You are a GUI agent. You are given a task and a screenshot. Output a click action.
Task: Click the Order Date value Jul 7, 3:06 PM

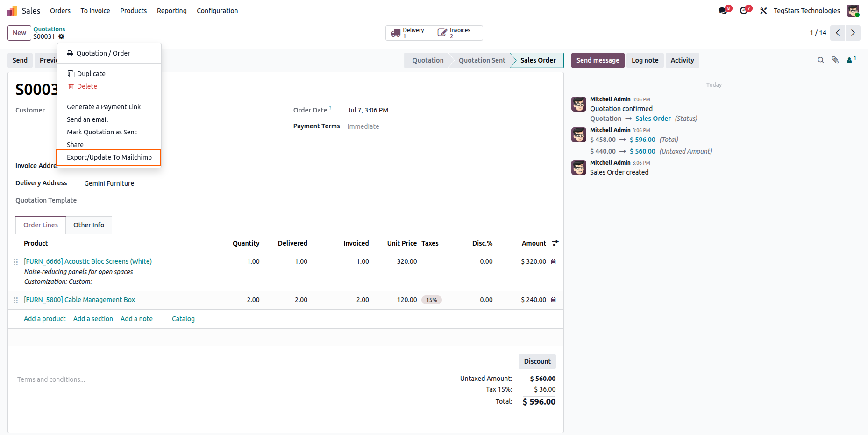coord(368,110)
